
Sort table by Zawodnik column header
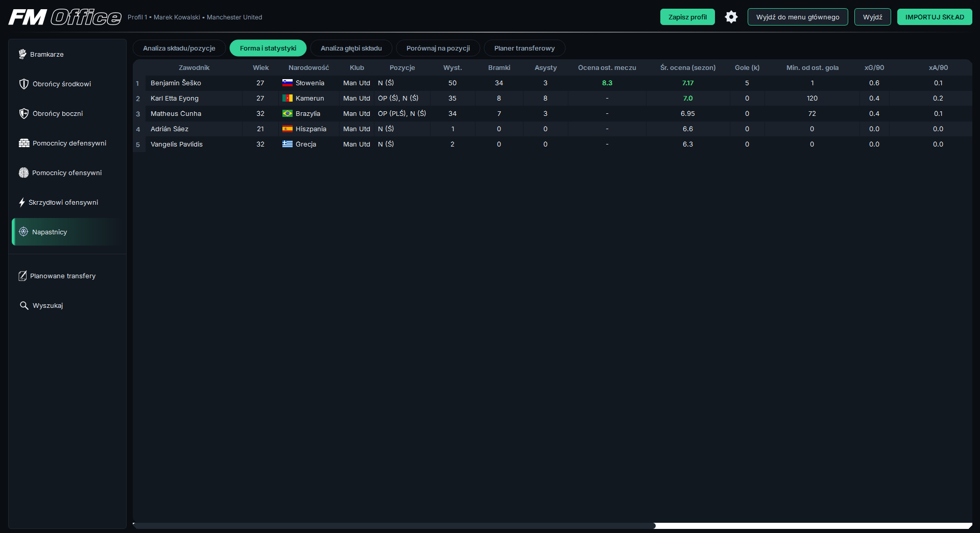click(194, 67)
